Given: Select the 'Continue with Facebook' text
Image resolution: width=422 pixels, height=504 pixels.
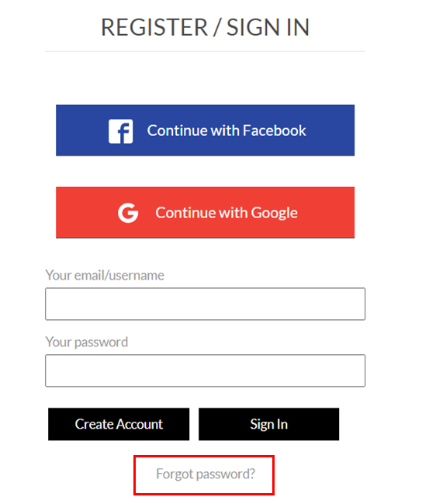Looking at the screenshot, I should [x=227, y=130].
